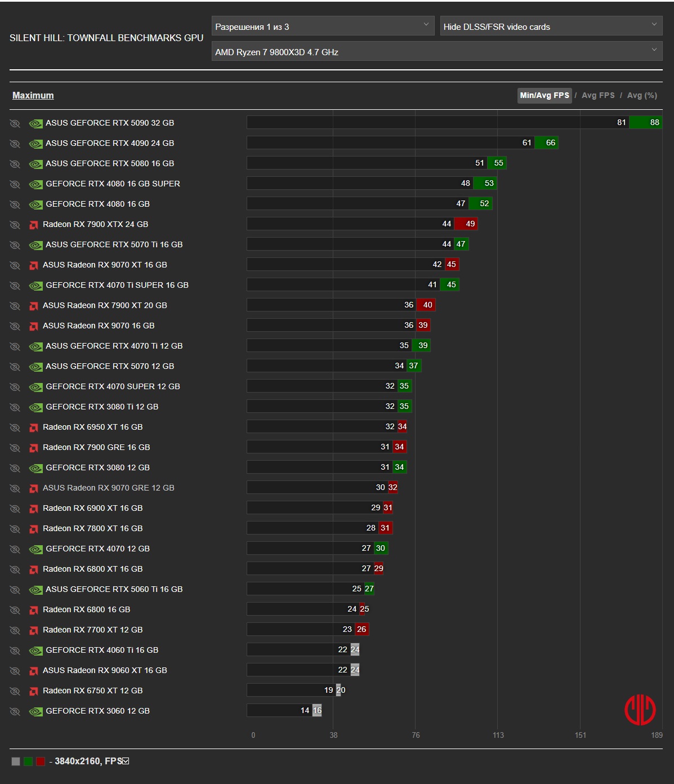674x784 pixels.
Task: Hide the RTX 4090 24 GB row
Action: [x=15, y=144]
